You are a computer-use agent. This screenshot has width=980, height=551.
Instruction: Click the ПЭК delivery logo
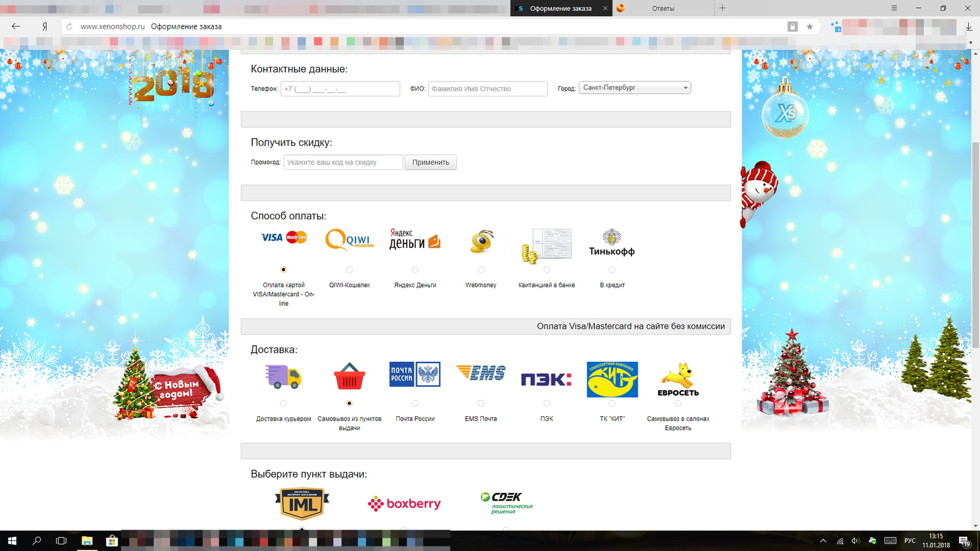tap(546, 380)
